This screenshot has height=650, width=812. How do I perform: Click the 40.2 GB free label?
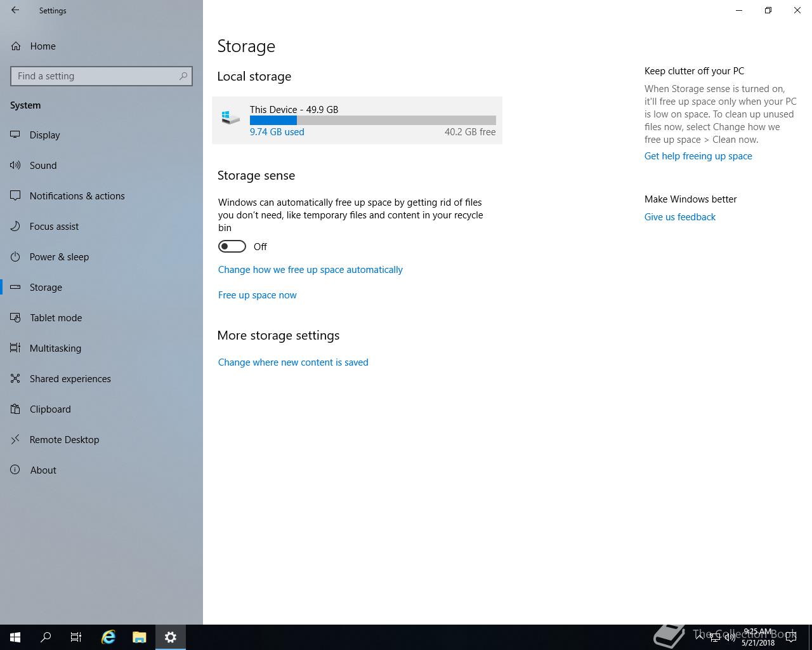pyautogui.click(x=470, y=132)
